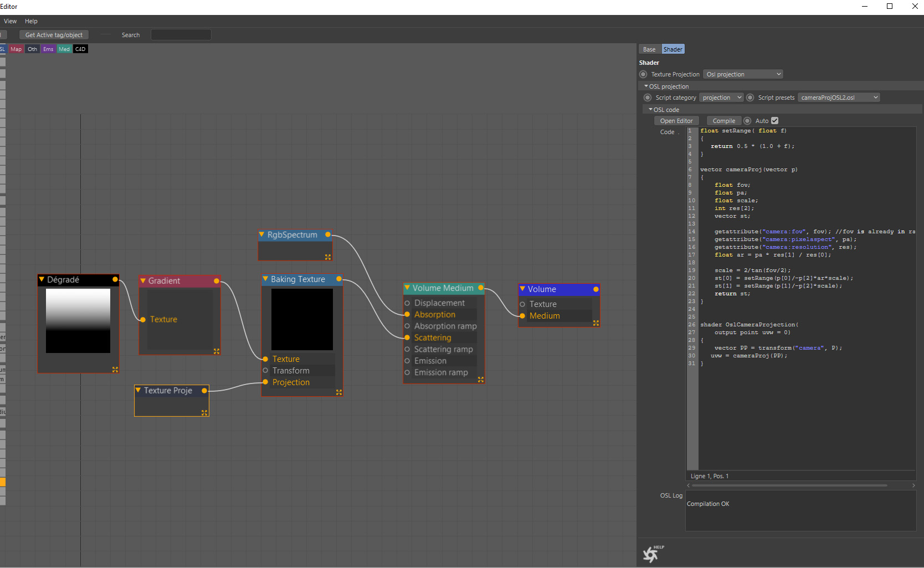Collapse the Dégradé node

[x=42, y=279]
